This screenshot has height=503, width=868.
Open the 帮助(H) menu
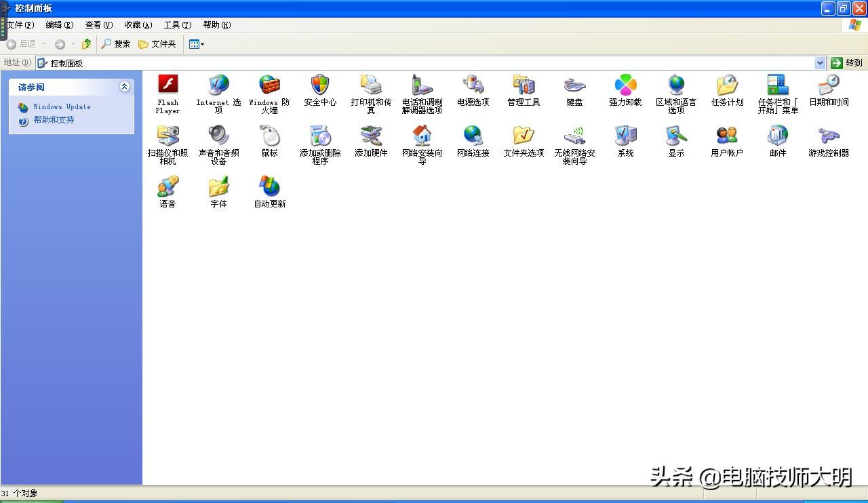(x=216, y=25)
